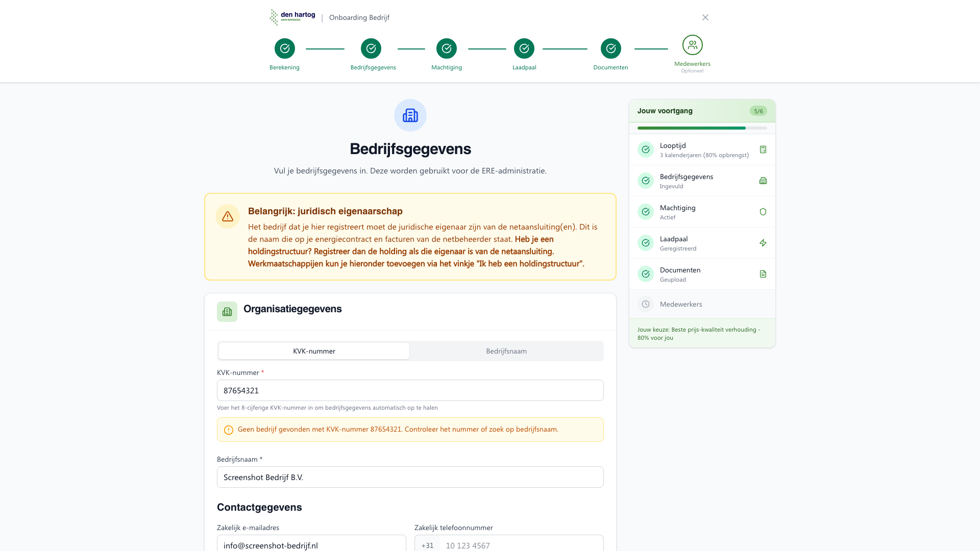Click the 'Jouw keuze: Beste prijs-kwaliteit' footer text

[699, 334]
